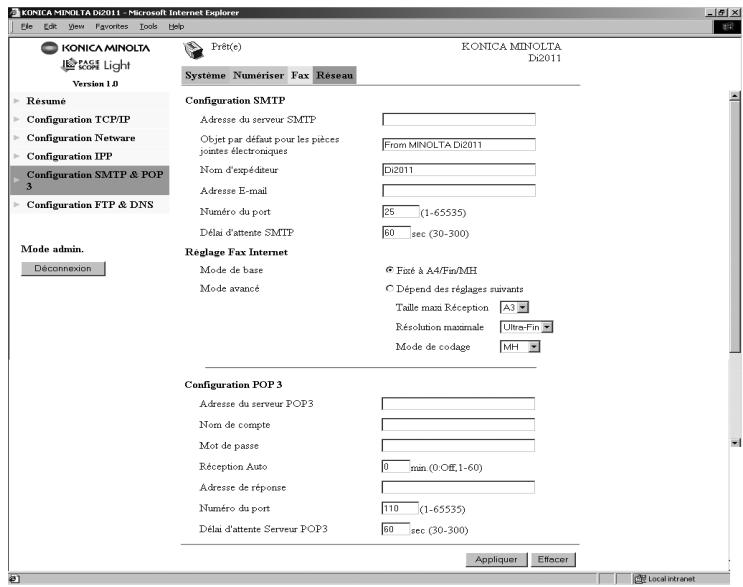This screenshot has width=743, height=587.
Task: Click the arrow bullet beside Configuration Netware
Action: pos(17,138)
